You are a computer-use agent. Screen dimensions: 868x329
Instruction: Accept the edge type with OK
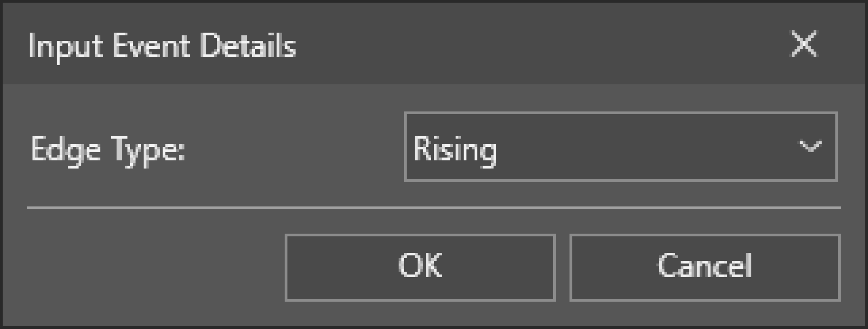[x=420, y=267]
